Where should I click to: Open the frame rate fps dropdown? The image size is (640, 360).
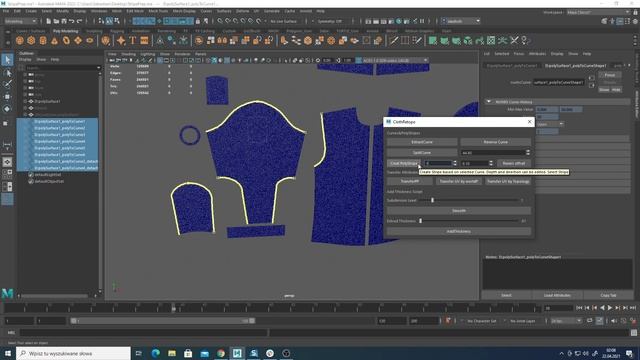[x=566, y=321]
